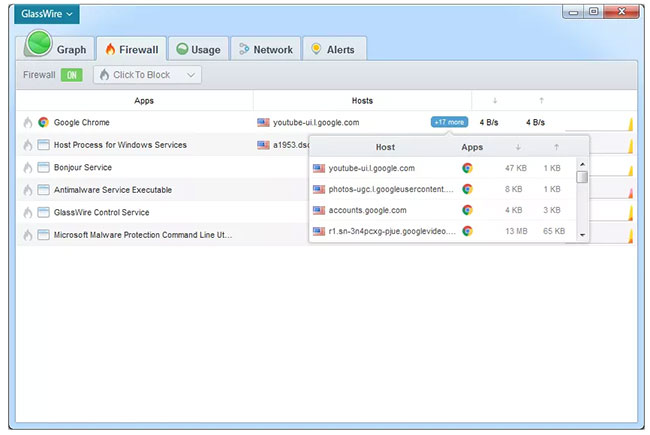
Task: Select accounts.google.com in popup list
Action: click(367, 210)
